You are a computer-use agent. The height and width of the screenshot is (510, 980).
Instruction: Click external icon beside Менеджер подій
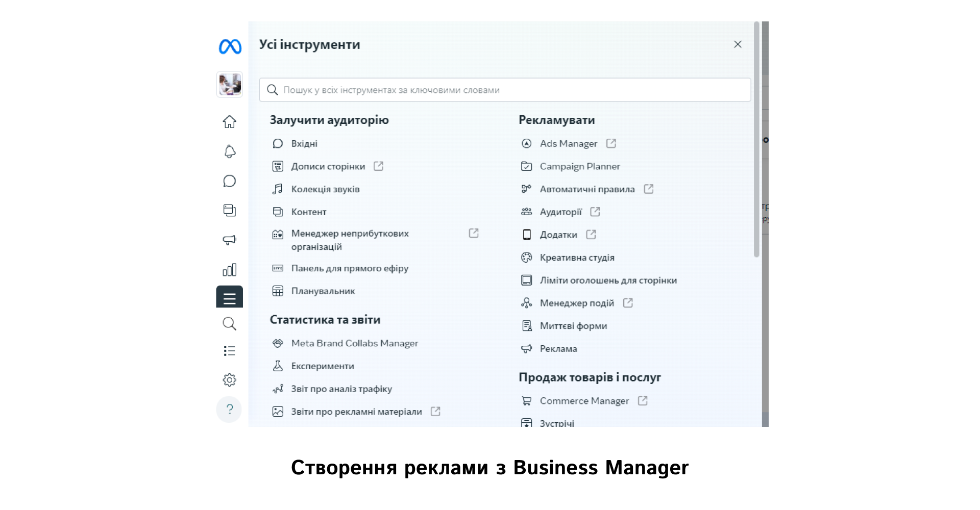(x=628, y=303)
